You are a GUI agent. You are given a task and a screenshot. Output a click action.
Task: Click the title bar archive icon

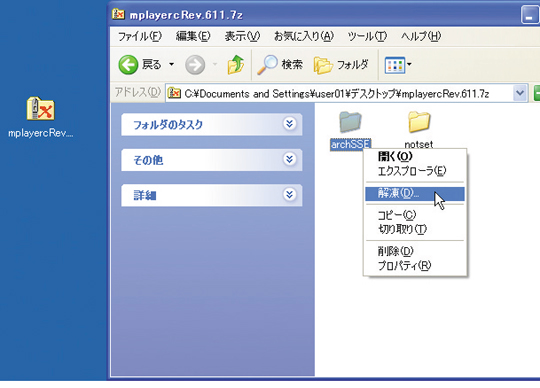118,14
